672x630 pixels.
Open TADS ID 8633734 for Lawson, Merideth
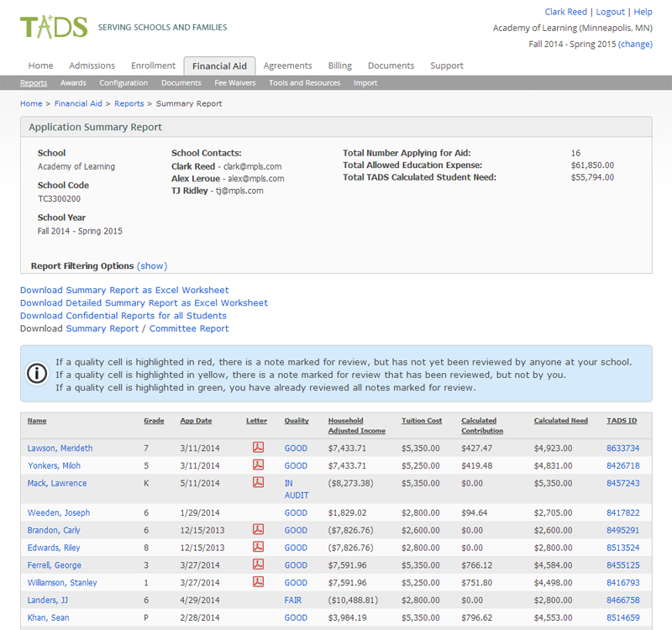pos(622,448)
